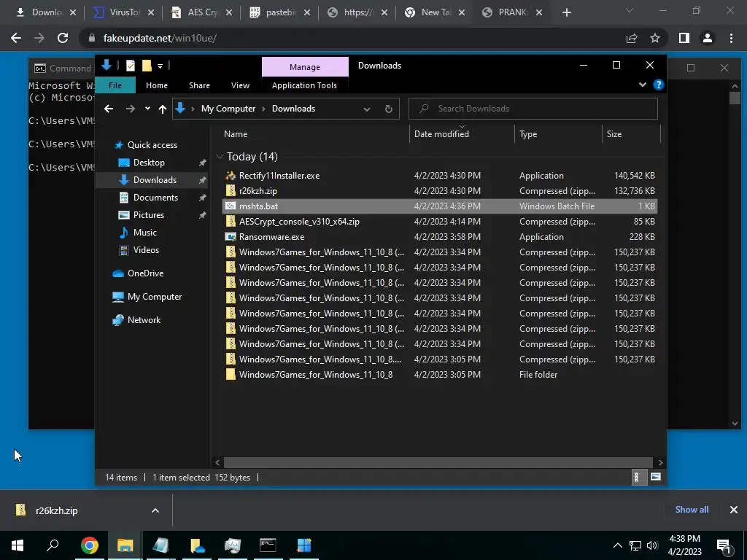
Task: Open the notification center icon
Action: tap(723, 545)
